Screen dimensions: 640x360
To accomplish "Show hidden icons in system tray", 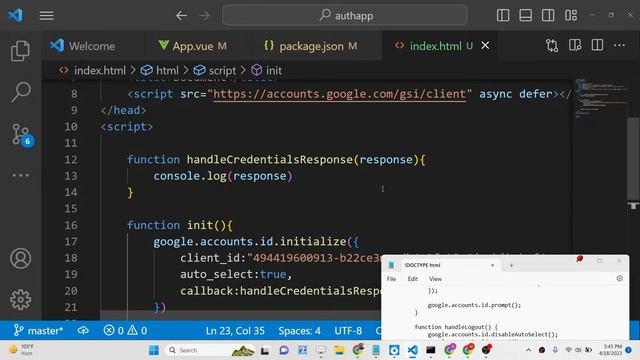I will pyautogui.click(x=528, y=350).
